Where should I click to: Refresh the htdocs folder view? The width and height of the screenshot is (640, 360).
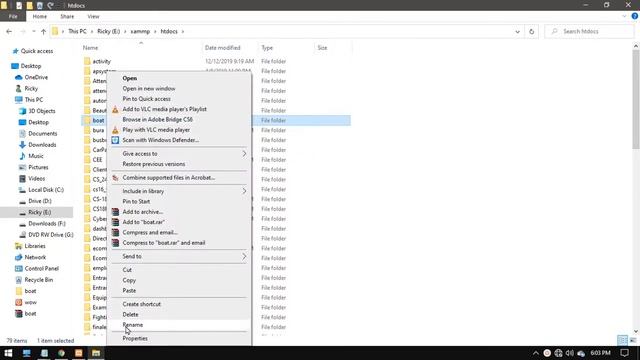pyautogui.click(x=531, y=31)
